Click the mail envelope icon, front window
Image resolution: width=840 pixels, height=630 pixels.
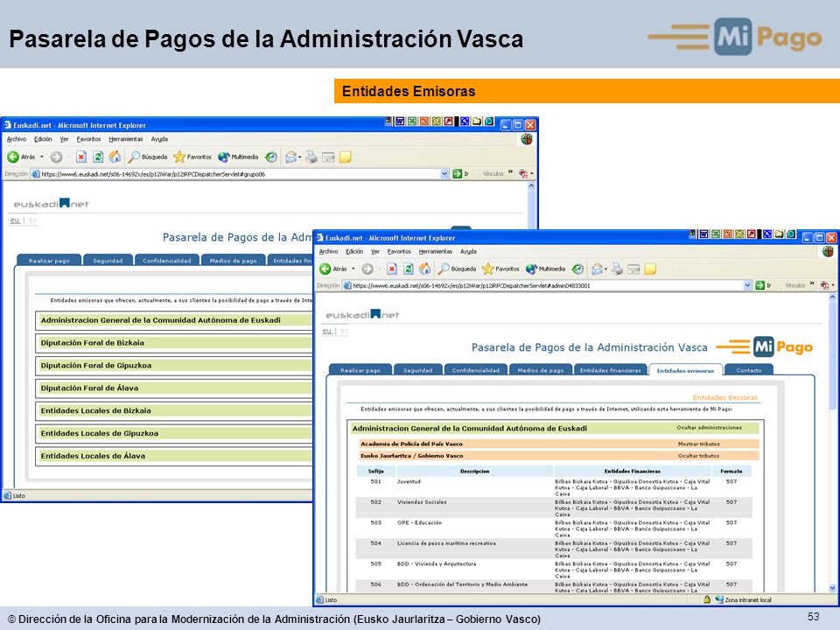tap(597, 269)
